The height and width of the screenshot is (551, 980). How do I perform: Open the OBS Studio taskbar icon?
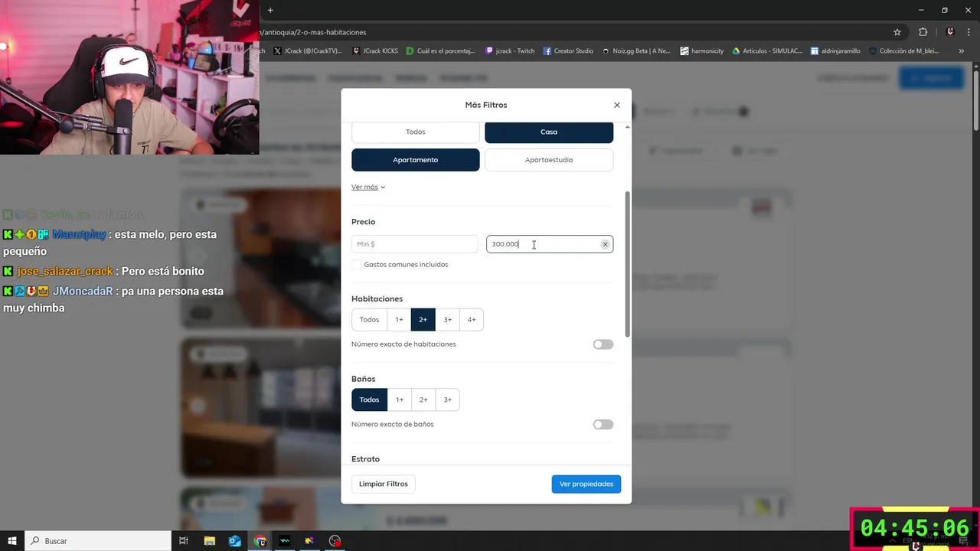pyautogui.click(x=335, y=541)
